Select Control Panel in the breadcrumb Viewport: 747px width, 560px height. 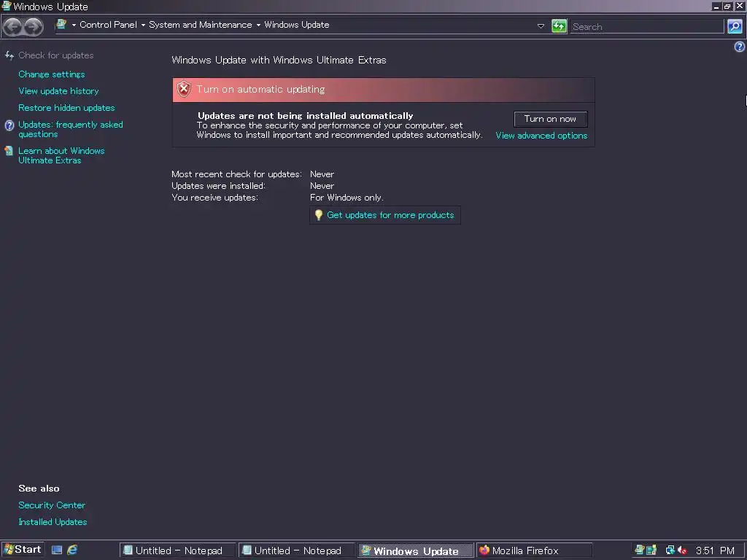click(x=108, y=25)
